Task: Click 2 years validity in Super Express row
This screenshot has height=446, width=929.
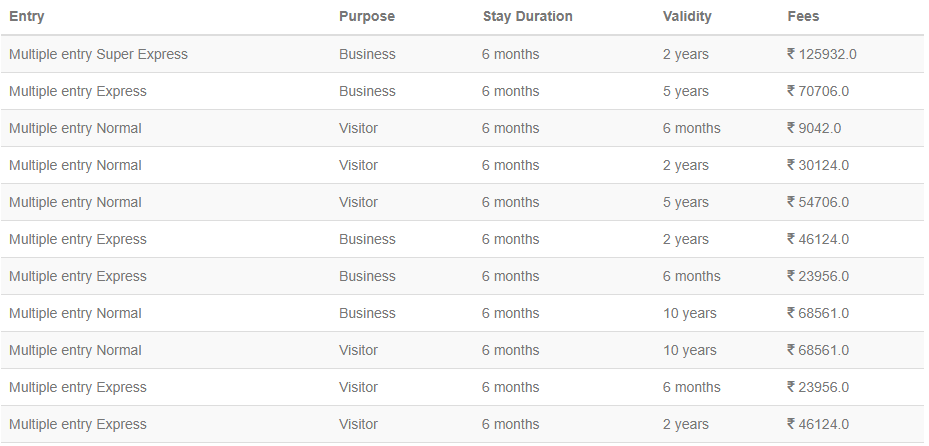Action: pos(686,54)
